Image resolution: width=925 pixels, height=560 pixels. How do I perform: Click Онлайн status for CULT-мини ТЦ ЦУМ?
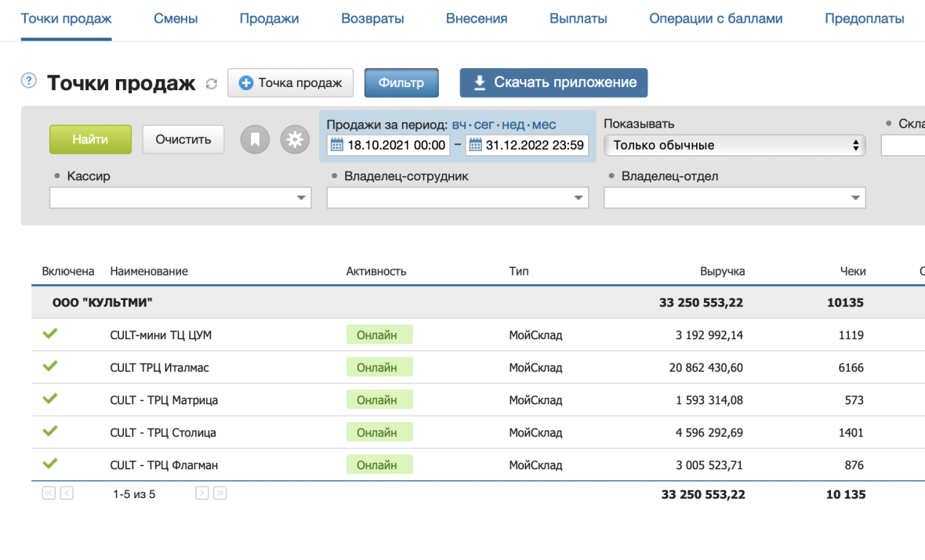pos(379,334)
